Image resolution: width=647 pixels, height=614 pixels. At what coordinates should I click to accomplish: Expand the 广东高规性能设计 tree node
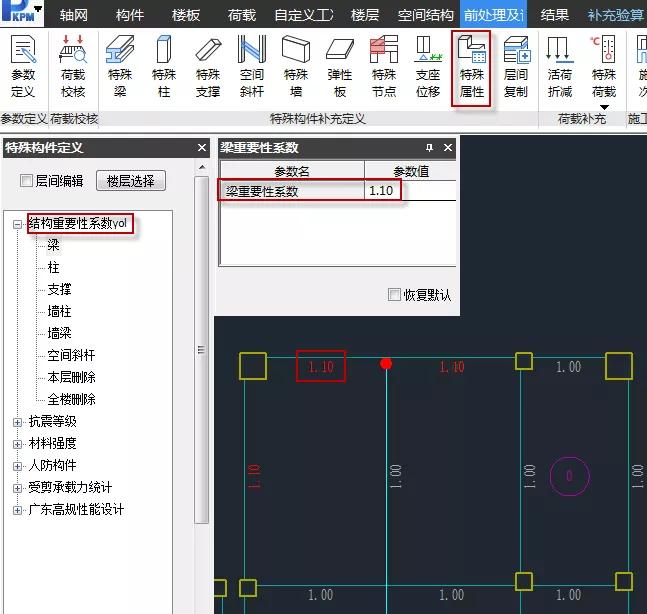tap(17, 510)
